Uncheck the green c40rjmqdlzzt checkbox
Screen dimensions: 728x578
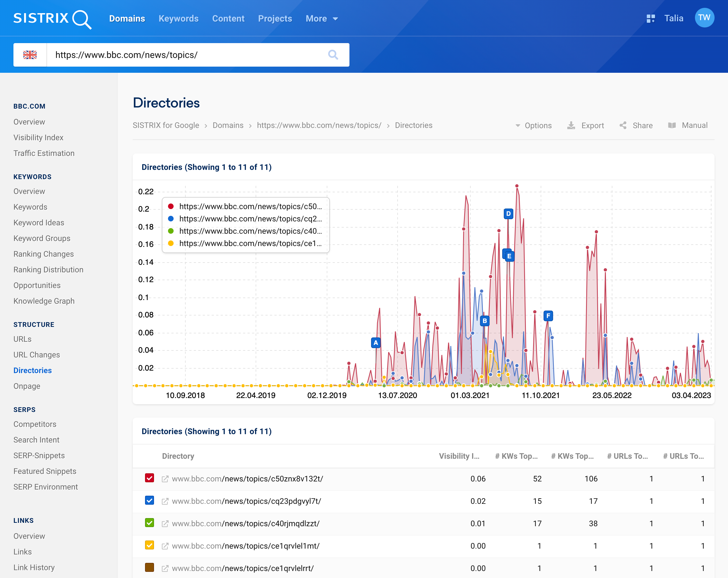coord(150,523)
